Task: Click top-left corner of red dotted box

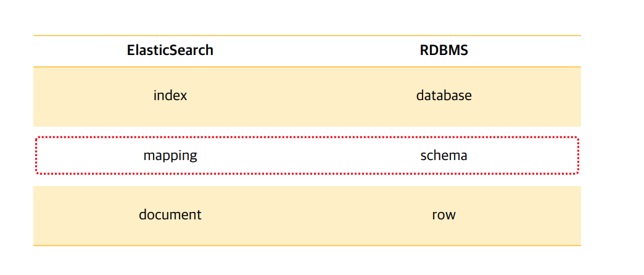Action: (37, 138)
